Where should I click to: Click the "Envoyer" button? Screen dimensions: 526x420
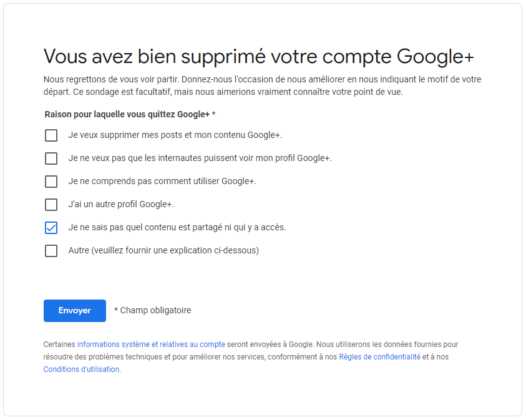point(75,311)
